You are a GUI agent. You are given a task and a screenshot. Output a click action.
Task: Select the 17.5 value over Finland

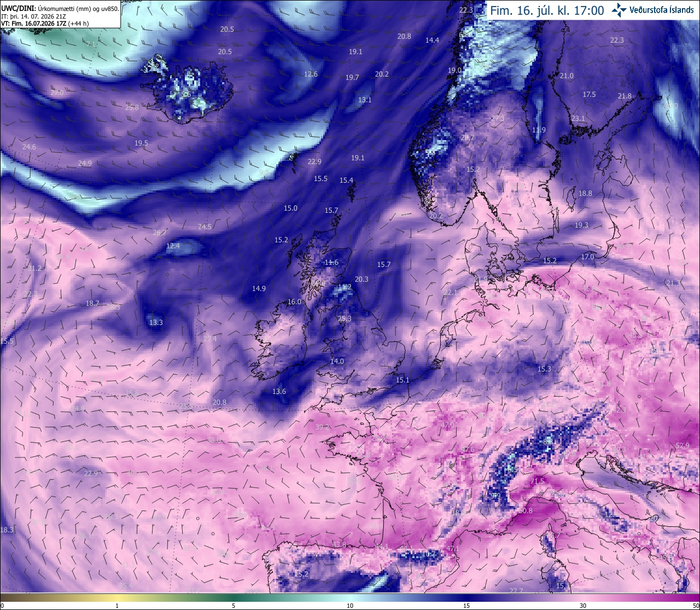click(589, 95)
